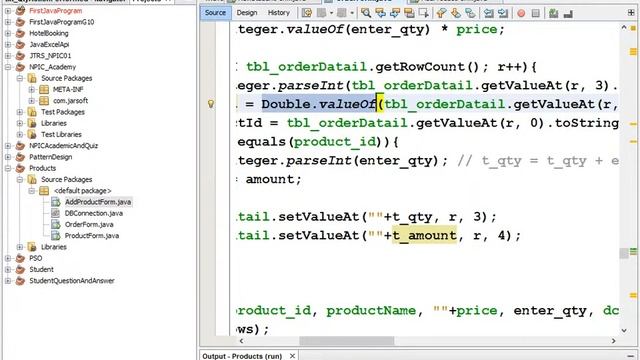This screenshot has height=360, width=640.
Task: Click DBConnection.java file icon
Action: 56,213
